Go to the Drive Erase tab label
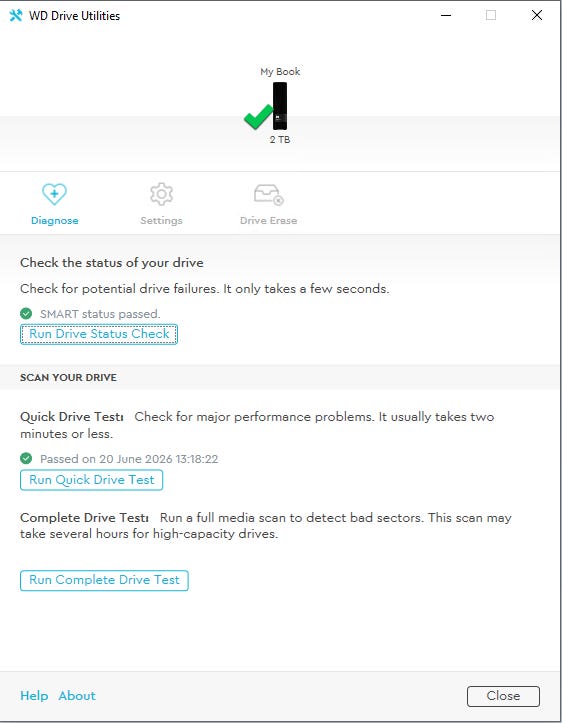The width and height of the screenshot is (562, 723). point(268,220)
